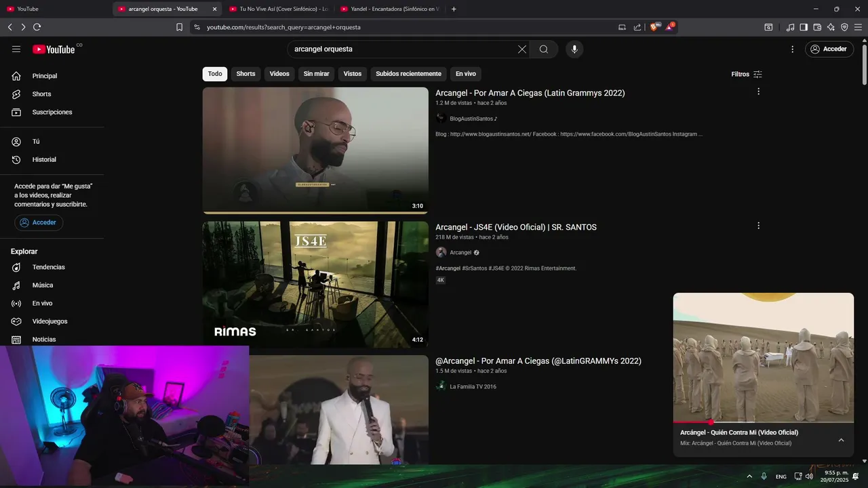
Task: Select the Shorts filter chip
Action: [x=245, y=74]
